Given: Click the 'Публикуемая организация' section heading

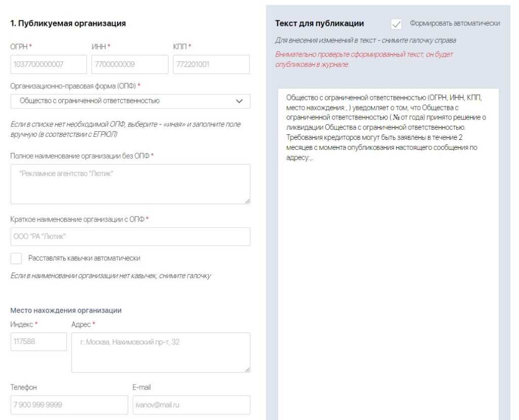Looking at the screenshot, I should [x=68, y=23].
